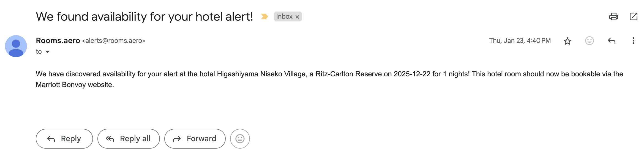The width and height of the screenshot is (644, 167).
Task: Print this email with the printer icon
Action: tap(613, 17)
